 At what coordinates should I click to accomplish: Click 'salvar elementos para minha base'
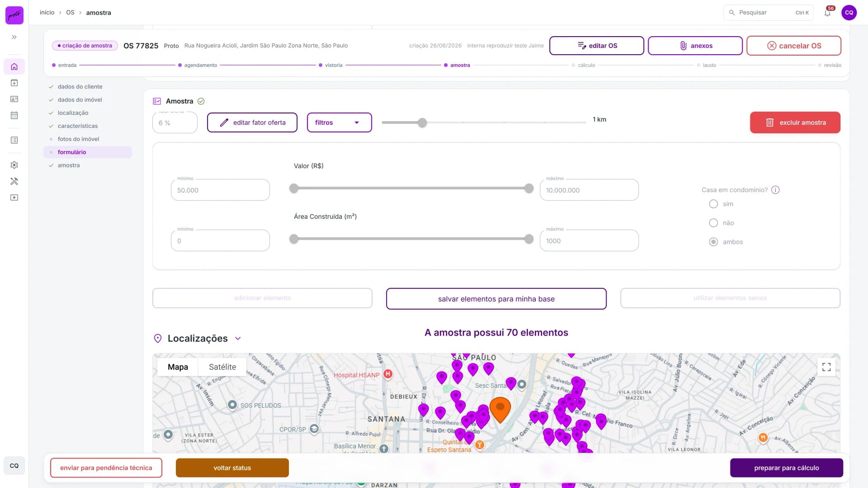point(496,299)
